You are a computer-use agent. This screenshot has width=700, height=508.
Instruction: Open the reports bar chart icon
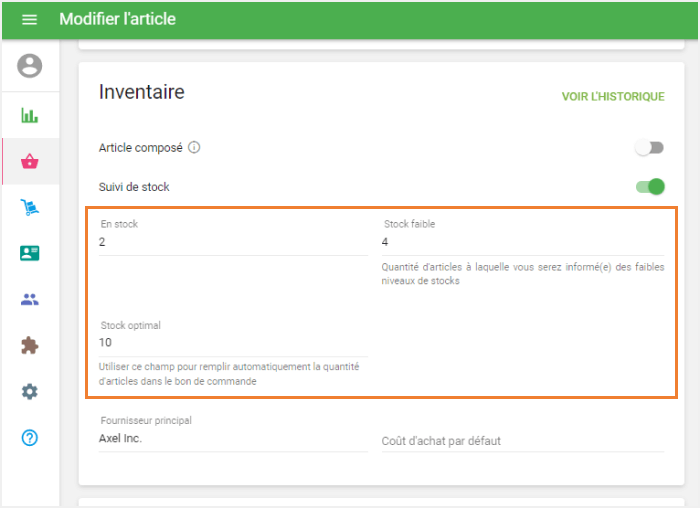coord(30,115)
